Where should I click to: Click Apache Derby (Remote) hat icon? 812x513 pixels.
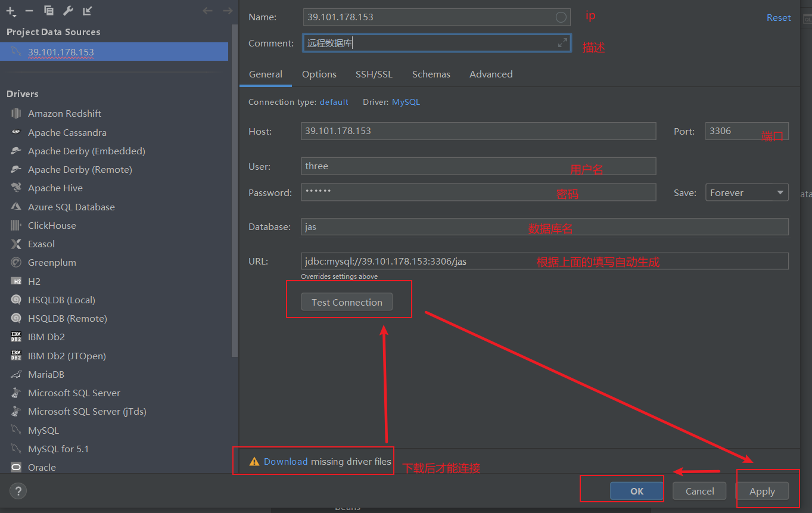[16, 169]
